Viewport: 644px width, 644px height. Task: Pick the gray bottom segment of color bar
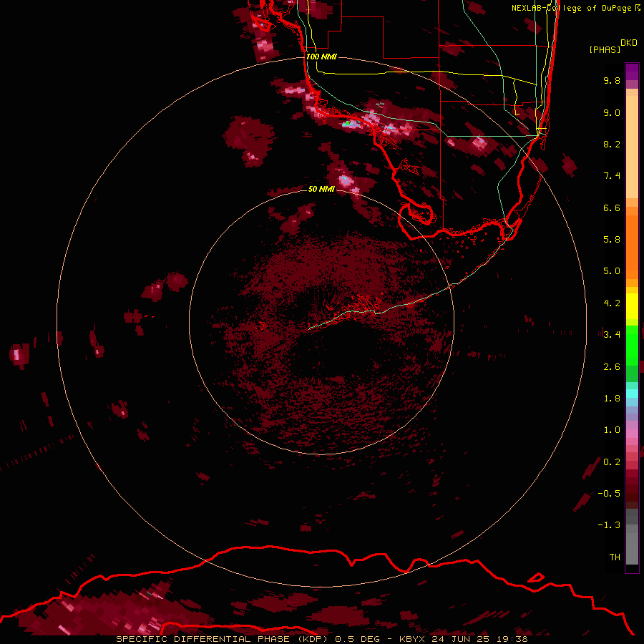(x=632, y=550)
